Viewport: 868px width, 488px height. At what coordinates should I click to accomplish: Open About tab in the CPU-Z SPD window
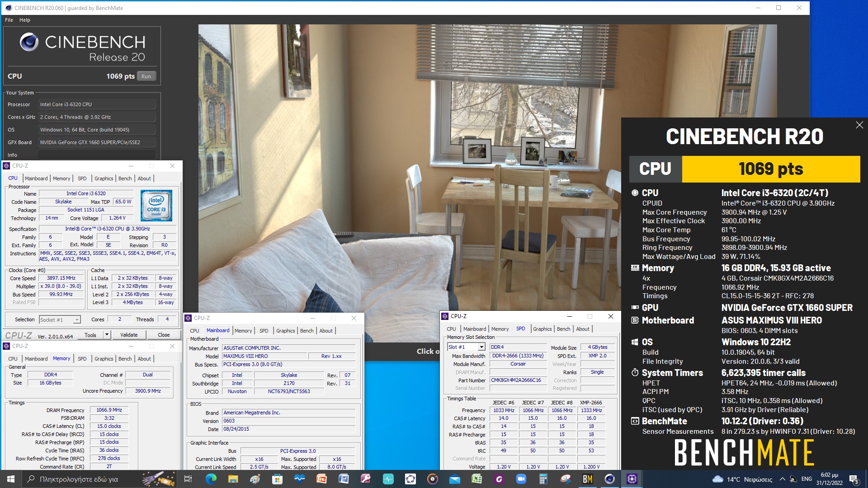pos(583,329)
